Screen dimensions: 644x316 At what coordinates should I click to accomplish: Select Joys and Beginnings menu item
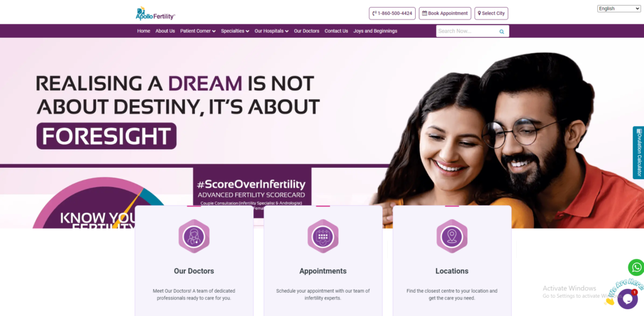375,31
